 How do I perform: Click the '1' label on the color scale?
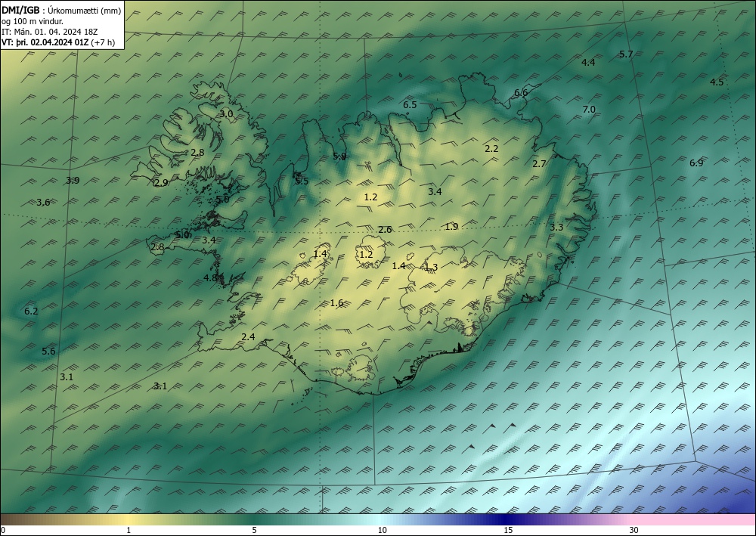click(x=129, y=530)
